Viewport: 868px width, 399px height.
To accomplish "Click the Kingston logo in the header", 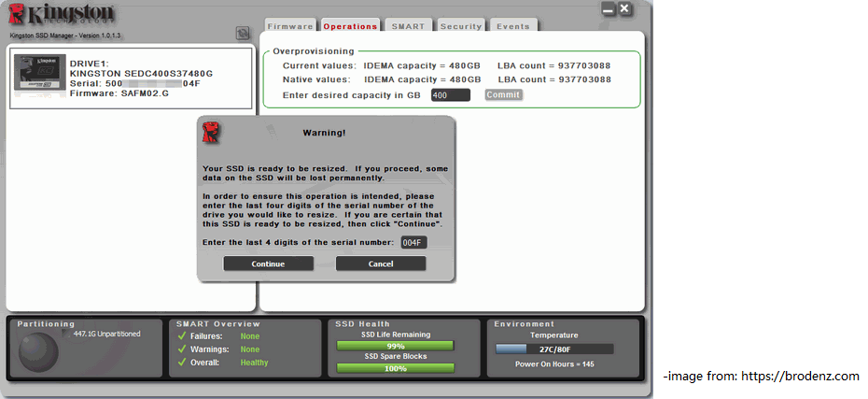I will (61, 13).
